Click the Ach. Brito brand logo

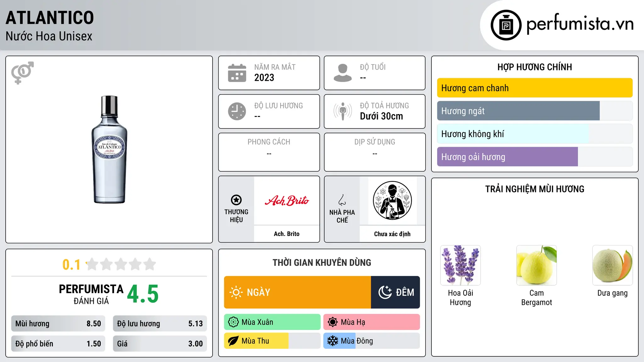click(x=287, y=200)
